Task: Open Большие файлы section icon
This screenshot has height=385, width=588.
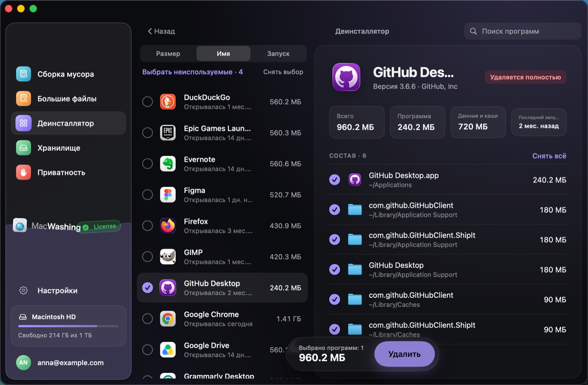Action: (24, 99)
